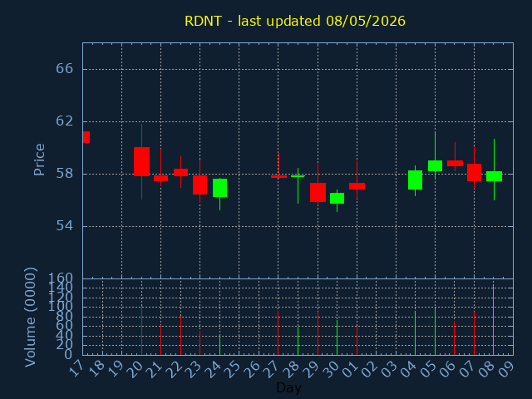Screen dimensions: 532x399
Task: Click the x-axis day label 06
Action: [448, 369]
